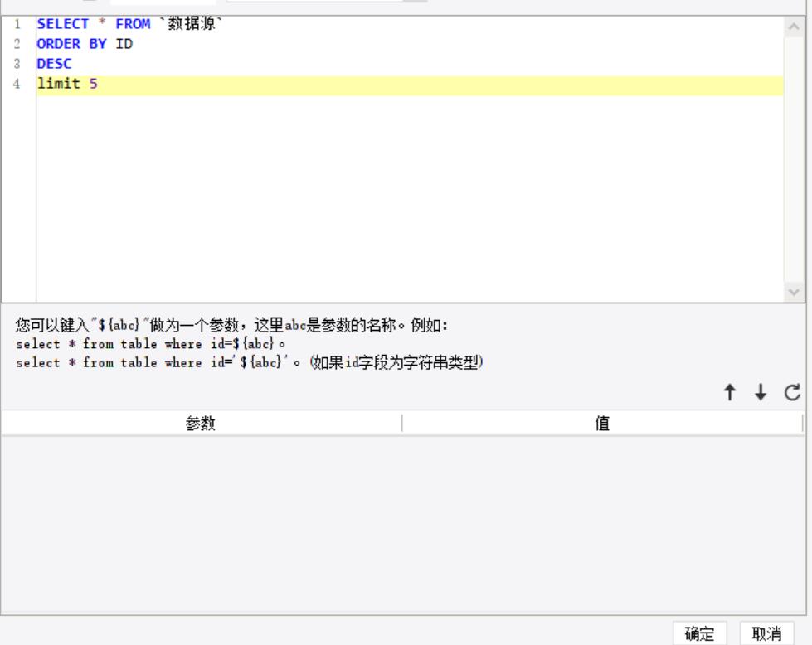The width and height of the screenshot is (812, 645).
Task: Click line number 3 in the gutter
Action: 17,64
